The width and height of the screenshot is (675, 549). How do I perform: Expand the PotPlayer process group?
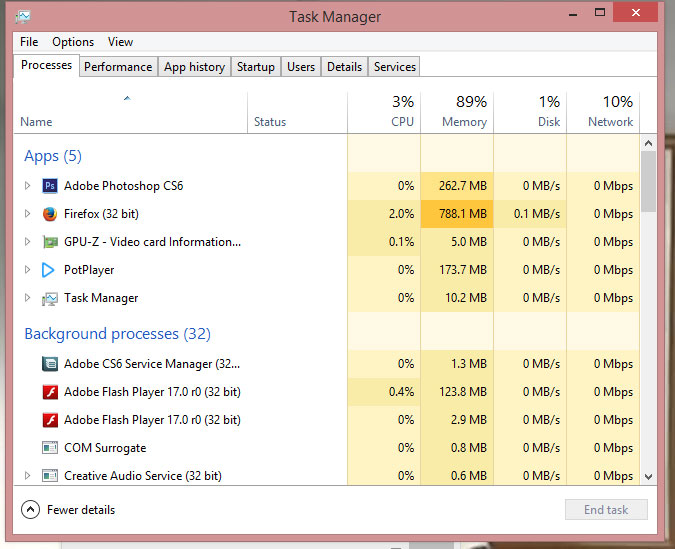27,270
